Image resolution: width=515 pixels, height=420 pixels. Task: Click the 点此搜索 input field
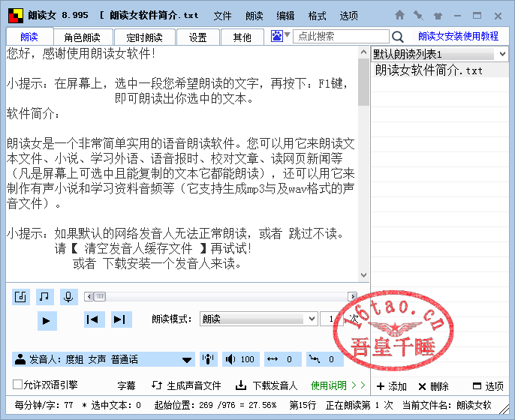(341, 36)
